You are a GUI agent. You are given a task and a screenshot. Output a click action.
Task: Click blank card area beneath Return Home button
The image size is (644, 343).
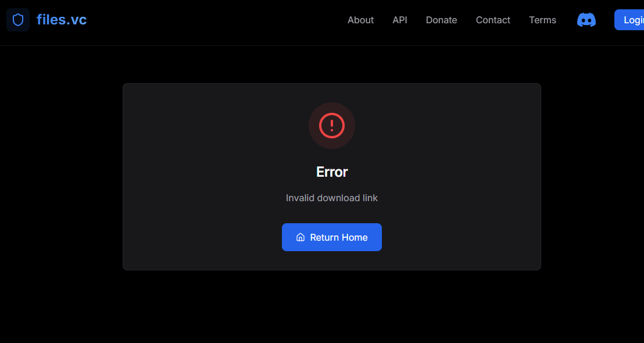[332, 260]
